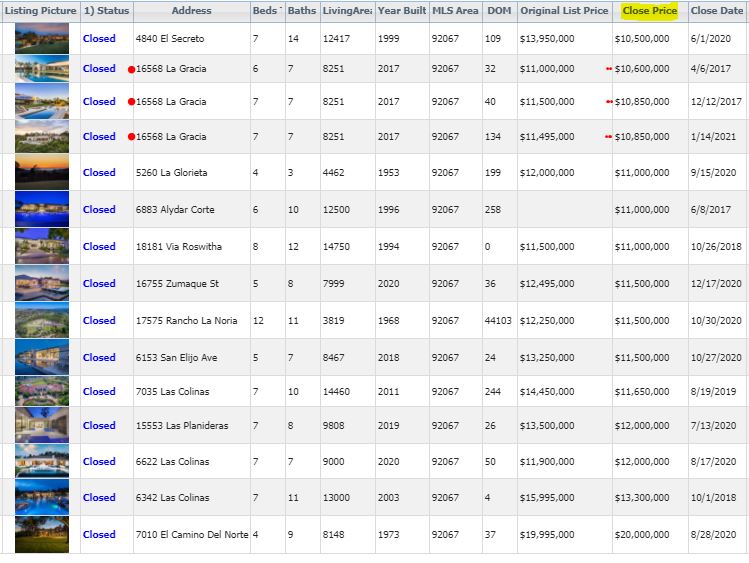Select living area value 14750
749x563 pixels.
[x=336, y=246]
